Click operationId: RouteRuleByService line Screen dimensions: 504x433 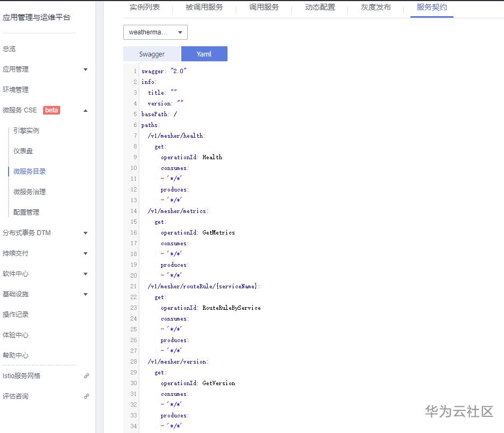point(211,308)
